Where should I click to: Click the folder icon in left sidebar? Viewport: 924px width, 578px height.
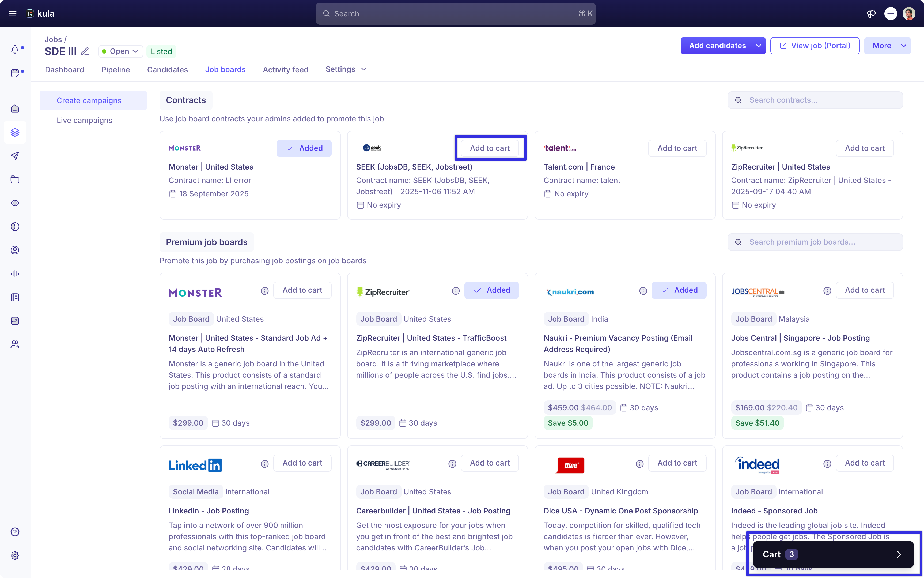pos(15,179)
